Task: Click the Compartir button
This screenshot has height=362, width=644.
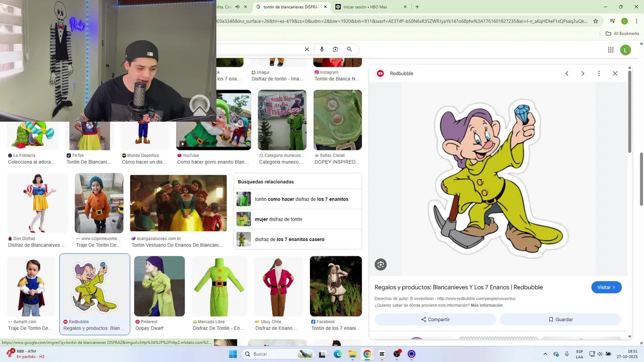Action: coord(435,319)
